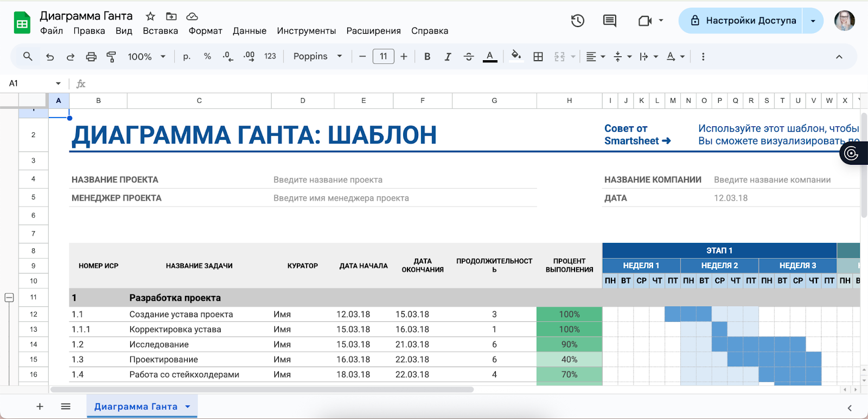Viewport: 868px width, 419px height.
Task: Toggle strikethrough formatting
Action: (x=469, y=57)
